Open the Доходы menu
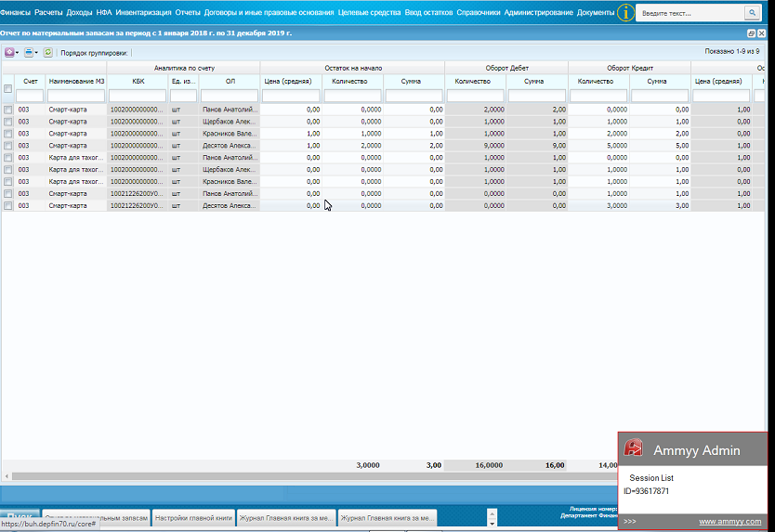 coord(79,12)
